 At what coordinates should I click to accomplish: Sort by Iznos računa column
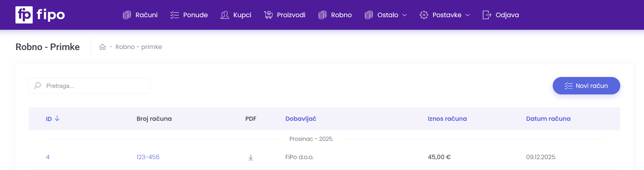pyautogui.click(x=447, y=119)
